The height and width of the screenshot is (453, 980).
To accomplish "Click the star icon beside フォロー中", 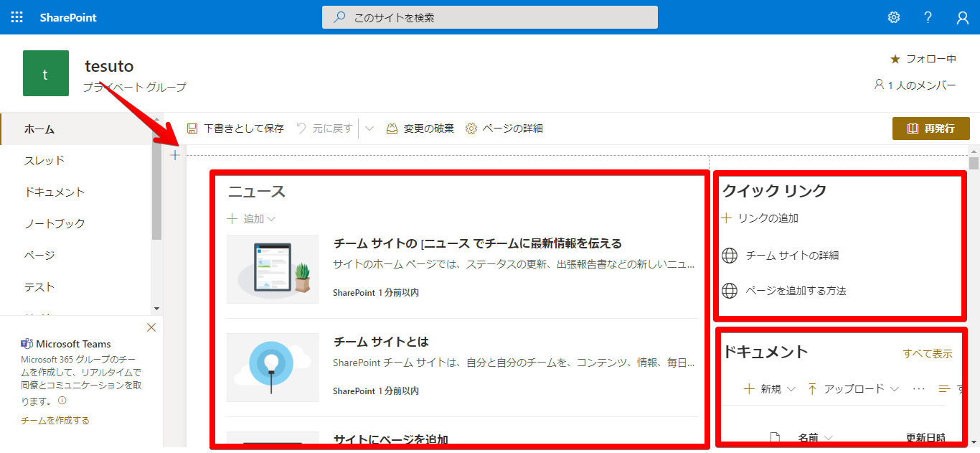I will pyautogui.click(x=895, y=59).
